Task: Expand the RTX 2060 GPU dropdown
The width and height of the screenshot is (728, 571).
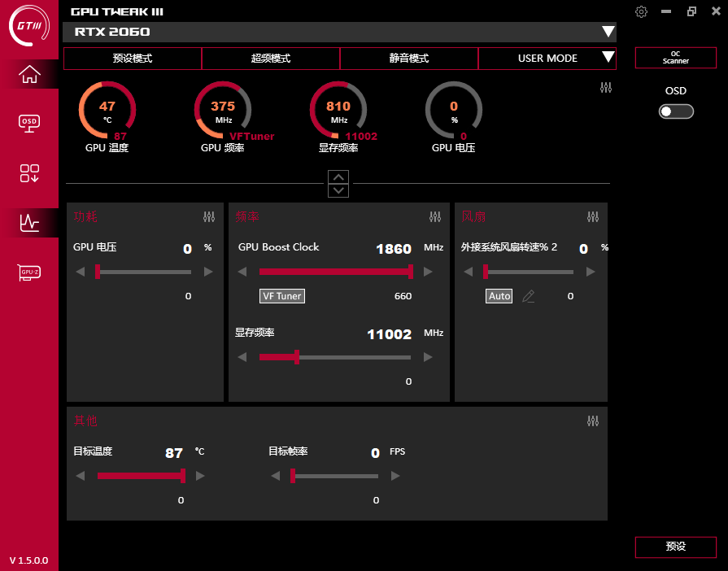Action: click(608, 32)
